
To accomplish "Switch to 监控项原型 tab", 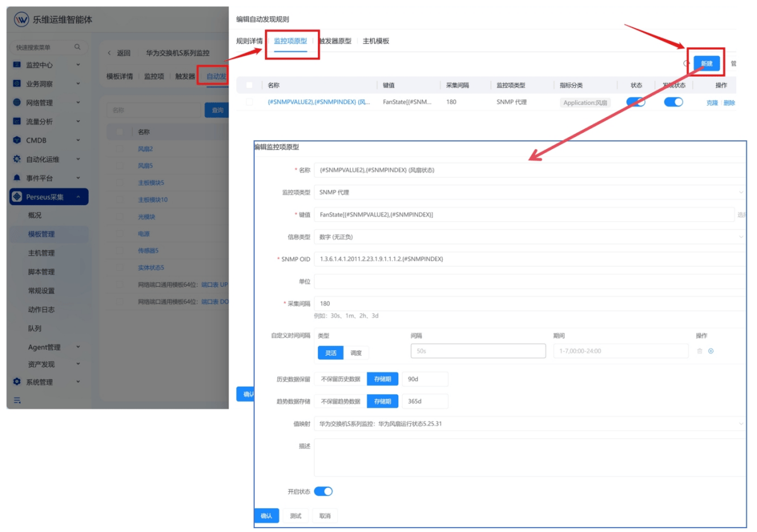I will pos(291,41).
